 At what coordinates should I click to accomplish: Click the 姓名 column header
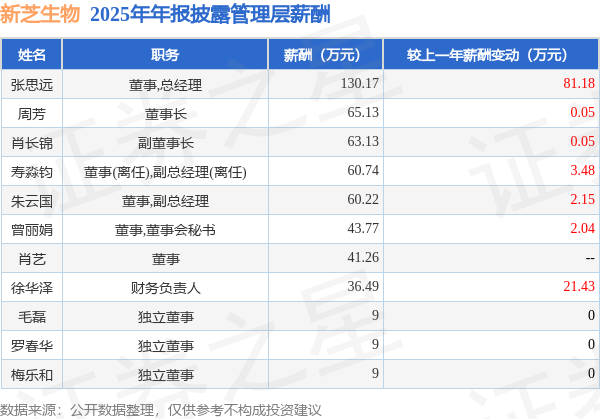tap(32, 55)
